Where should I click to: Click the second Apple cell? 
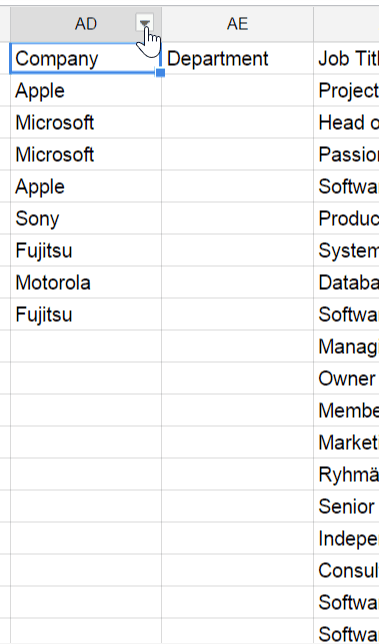[x=85, y=186]
